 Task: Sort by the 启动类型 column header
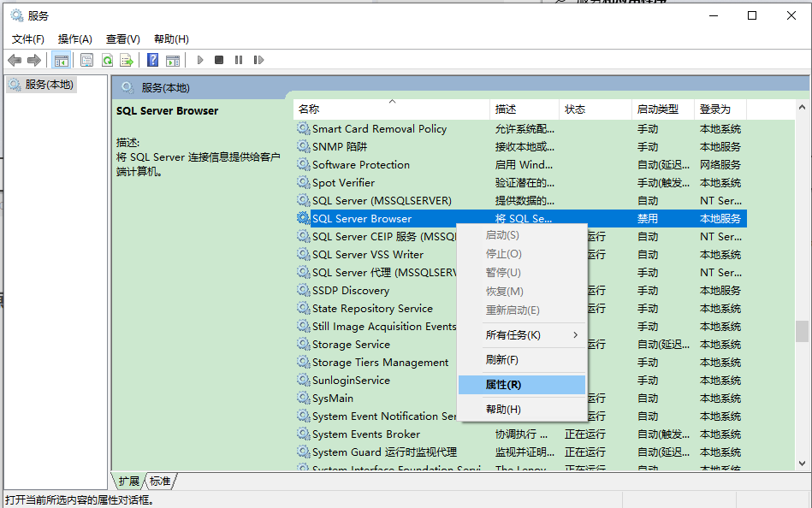coord(663,109)
